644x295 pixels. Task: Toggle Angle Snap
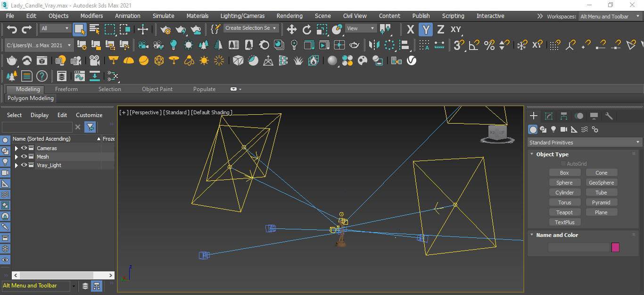pyautogui.click(x=474, y=45)
